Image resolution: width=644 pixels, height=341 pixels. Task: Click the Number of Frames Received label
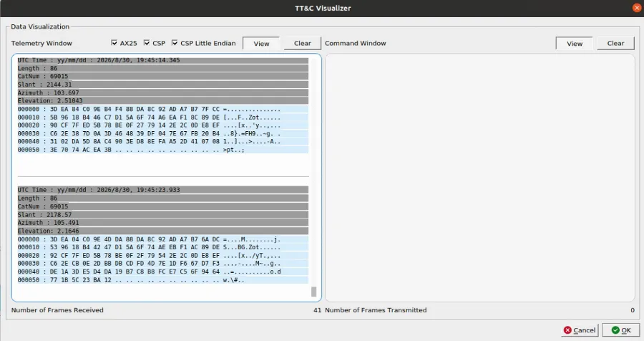57,310
